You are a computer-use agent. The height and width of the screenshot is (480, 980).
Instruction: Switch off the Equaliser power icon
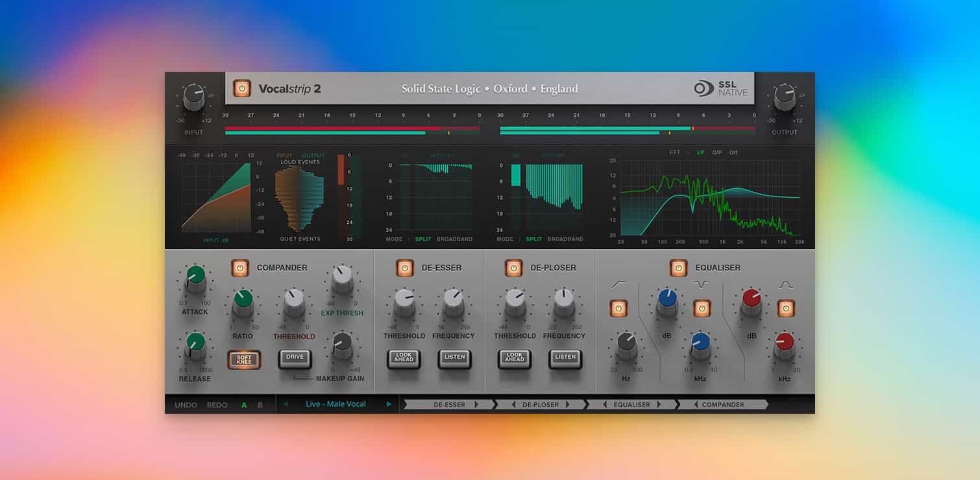[678, 268]
